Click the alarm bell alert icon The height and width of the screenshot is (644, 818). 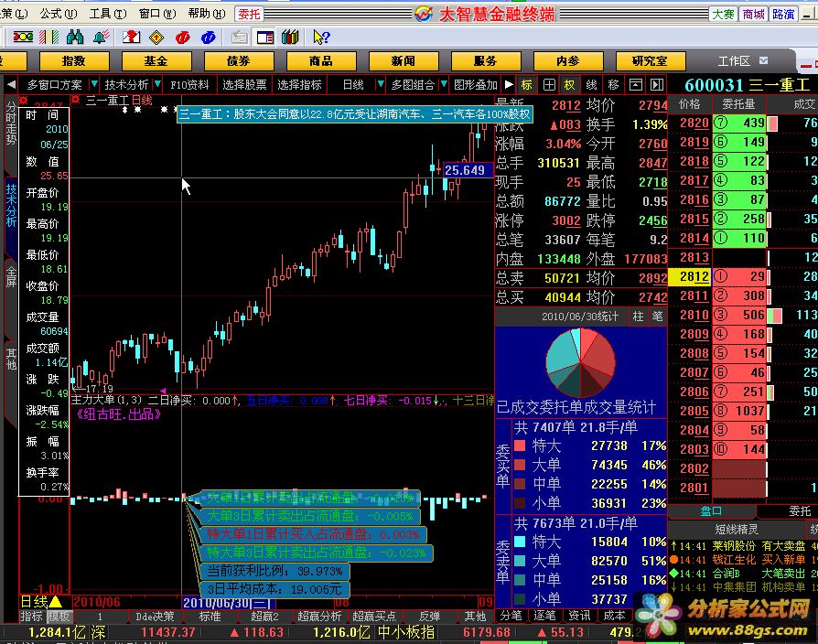(x=102, y=37)
